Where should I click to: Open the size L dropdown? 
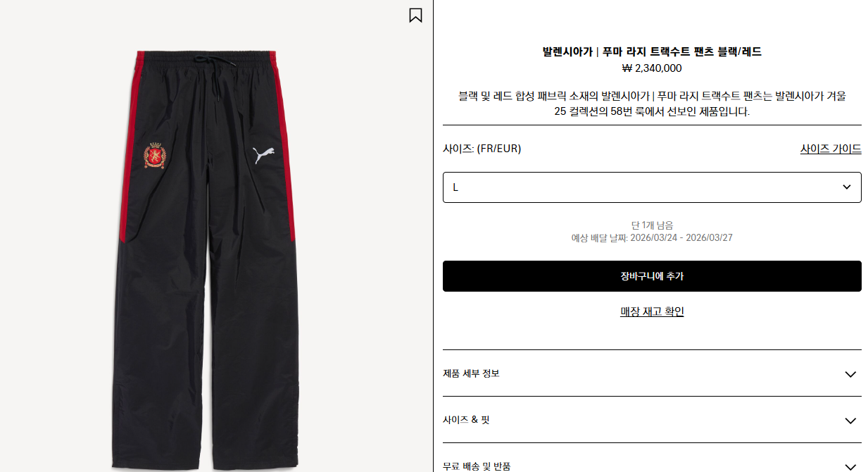(x=652, y=187)
